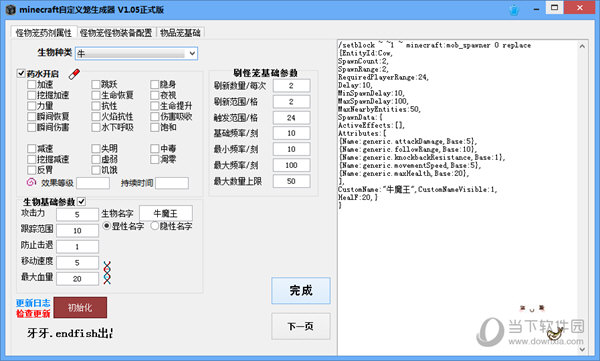The image size is (600, 361).
Task: Check the 瞬间恢复 effect
Action: (31, 116)
